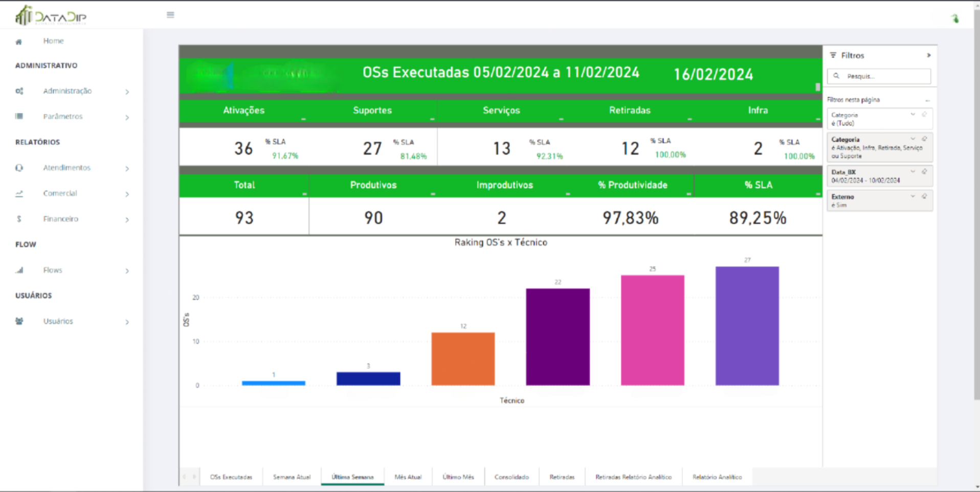
Task: Open the user profile icon at top right
Action: point(955,18)
